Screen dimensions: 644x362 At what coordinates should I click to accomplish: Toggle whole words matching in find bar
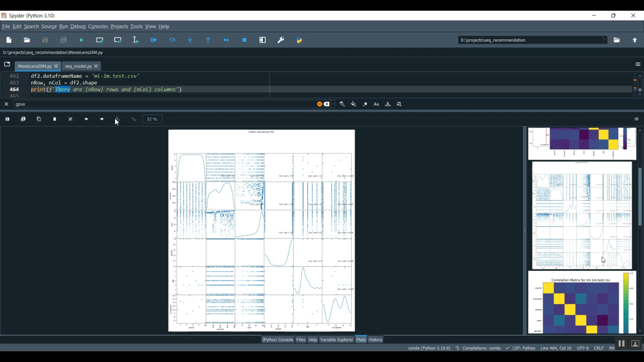point(388,104)
